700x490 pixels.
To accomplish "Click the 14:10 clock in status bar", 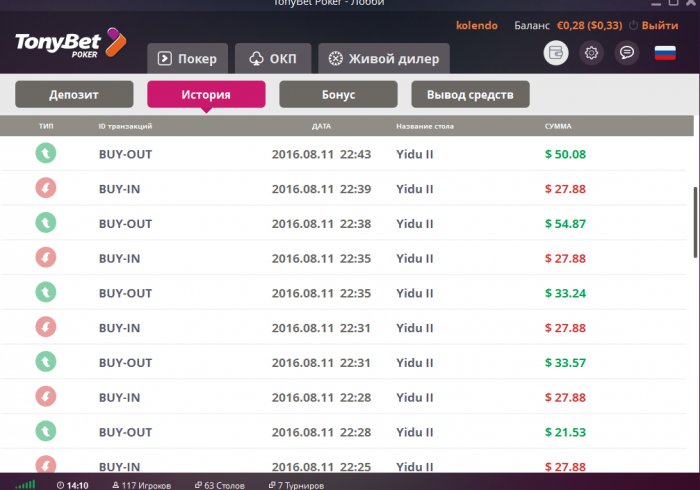I will (x=73, y=485).
